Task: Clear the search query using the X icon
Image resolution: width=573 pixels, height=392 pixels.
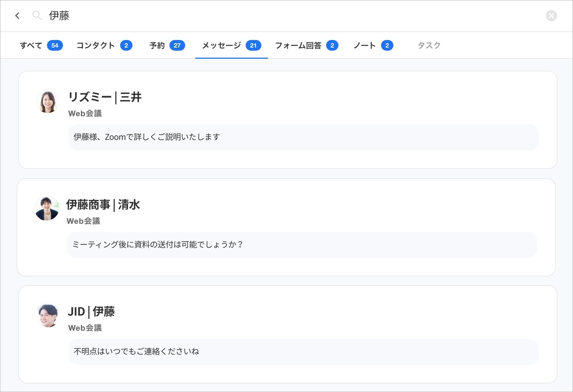Action: pyautogui.click(x=552, y=16)
